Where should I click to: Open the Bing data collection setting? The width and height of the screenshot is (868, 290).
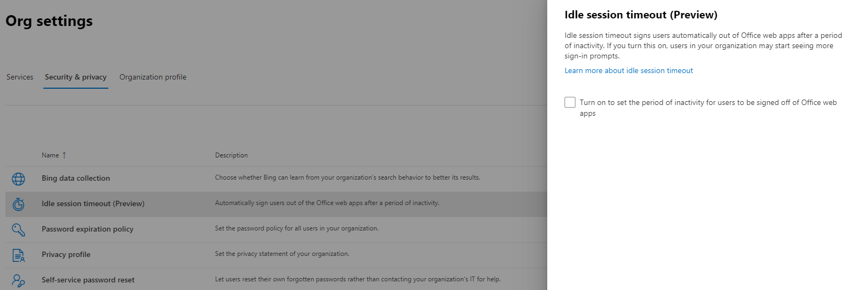coord(76,179)
